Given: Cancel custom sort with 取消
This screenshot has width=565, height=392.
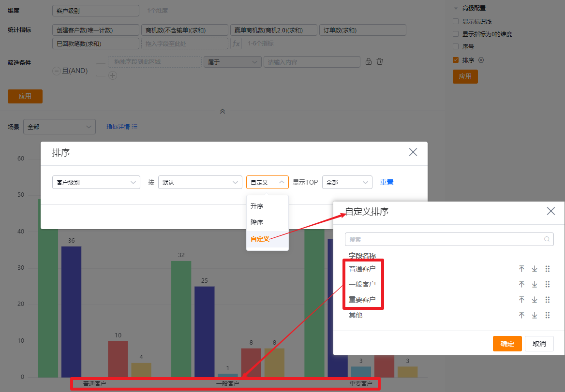Looking at the screenshot, I should [x=539, y=344].
